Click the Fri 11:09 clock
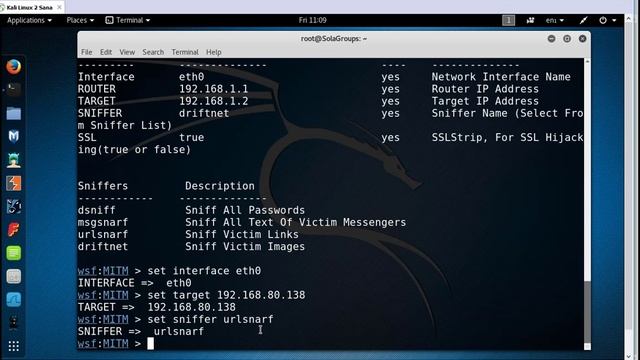 coord(312,20)
